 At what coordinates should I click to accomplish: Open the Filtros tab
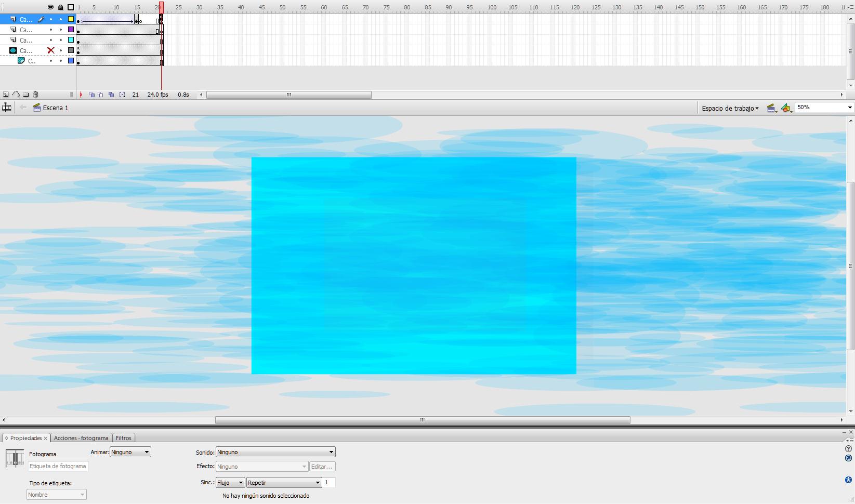coord(123,437)
